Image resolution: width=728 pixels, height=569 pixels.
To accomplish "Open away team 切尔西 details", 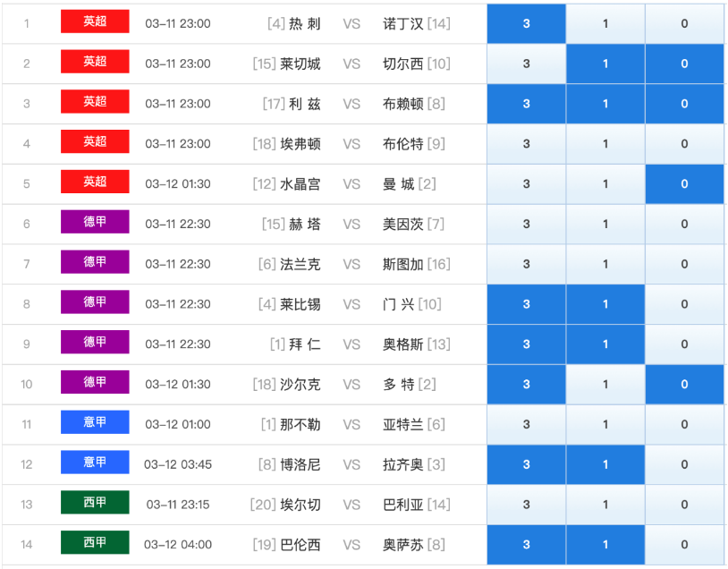I will point(402,64).
